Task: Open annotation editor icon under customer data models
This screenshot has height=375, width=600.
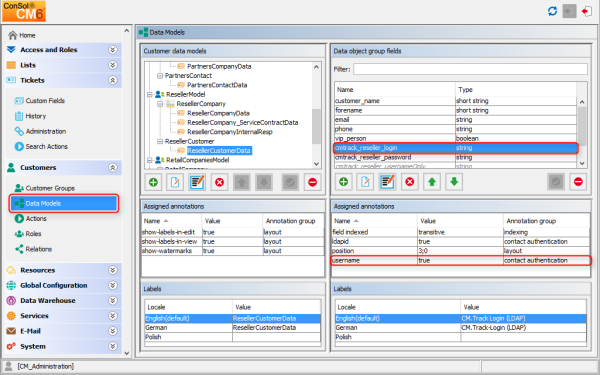Action: click(197, 182)
